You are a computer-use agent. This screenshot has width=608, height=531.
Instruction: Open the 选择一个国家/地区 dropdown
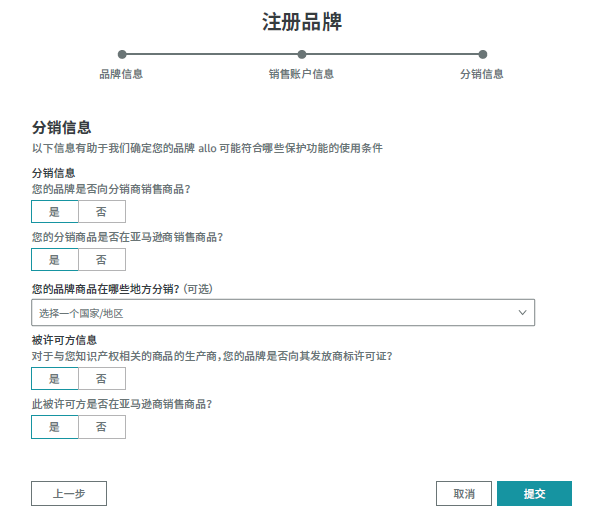pyautogui.click(x=283, y=312)
